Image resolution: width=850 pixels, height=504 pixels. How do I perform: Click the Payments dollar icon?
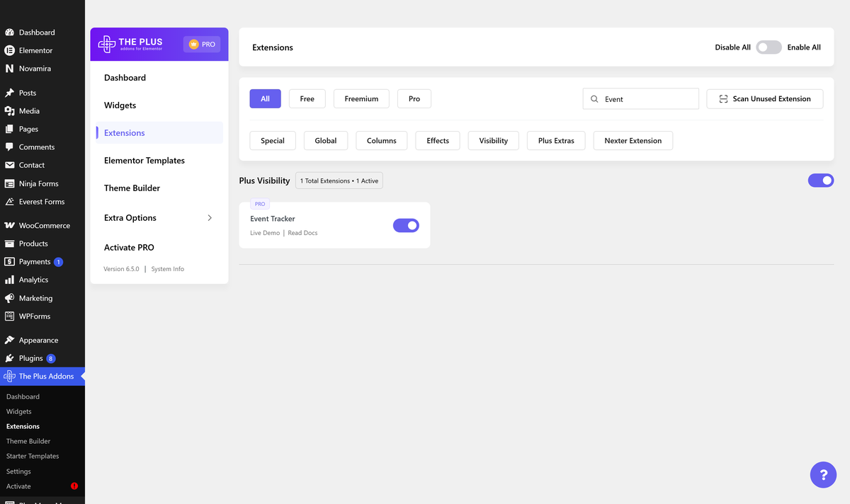tap(10, 262)
